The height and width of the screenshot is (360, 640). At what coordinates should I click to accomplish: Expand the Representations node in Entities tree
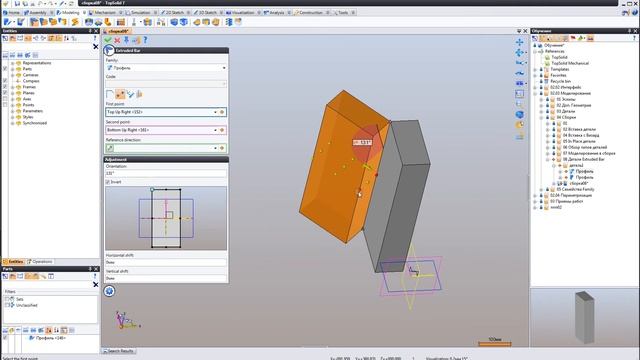pyautogui.click(x=13, y=63)
